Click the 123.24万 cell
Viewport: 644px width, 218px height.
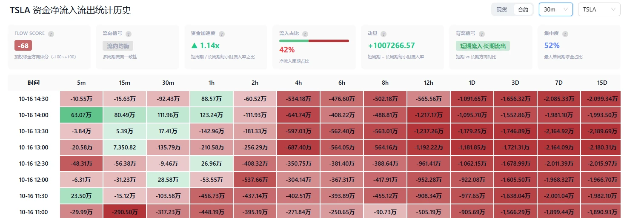click(212, 115)
